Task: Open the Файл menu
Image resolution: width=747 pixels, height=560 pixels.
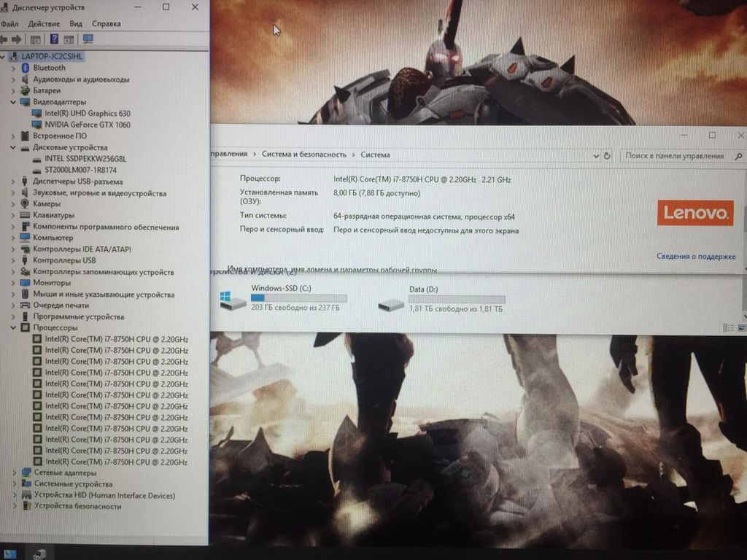Action: [x=9, y=24]
